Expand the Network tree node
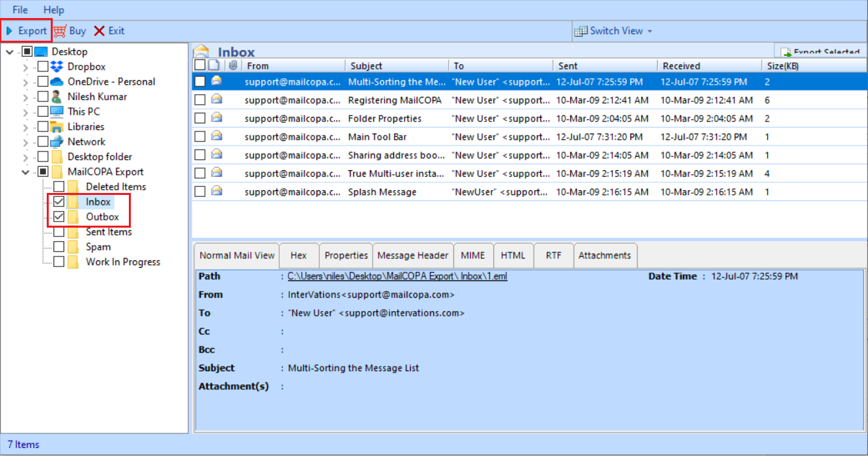 point(25,142)
